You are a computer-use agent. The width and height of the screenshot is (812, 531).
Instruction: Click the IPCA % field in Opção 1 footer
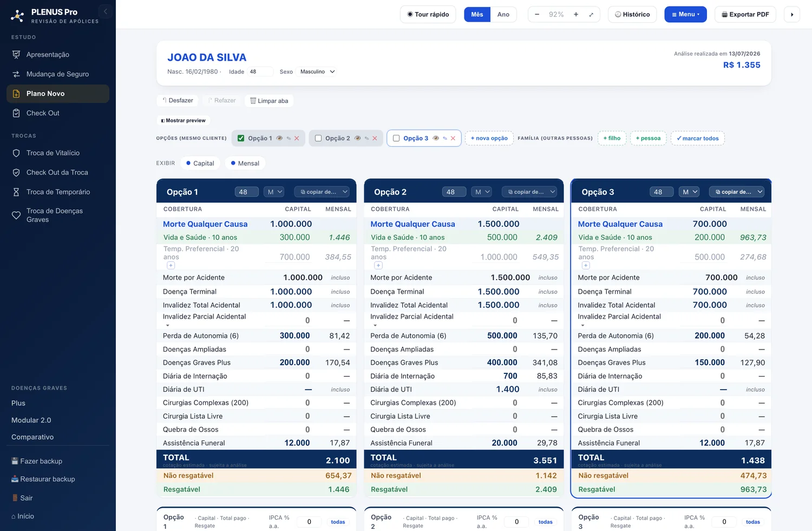coord(309,522)
